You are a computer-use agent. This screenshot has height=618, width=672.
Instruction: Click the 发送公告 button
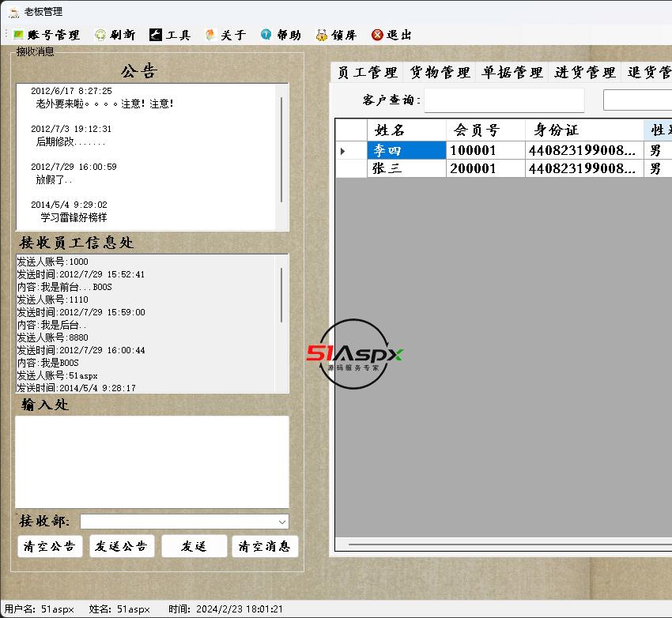(122, 546)
